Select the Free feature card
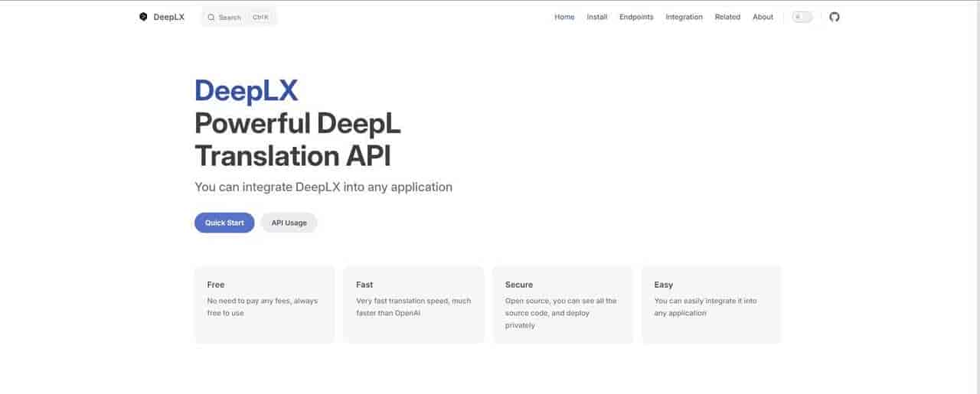980x394 pixels. (x=264, y=304)
